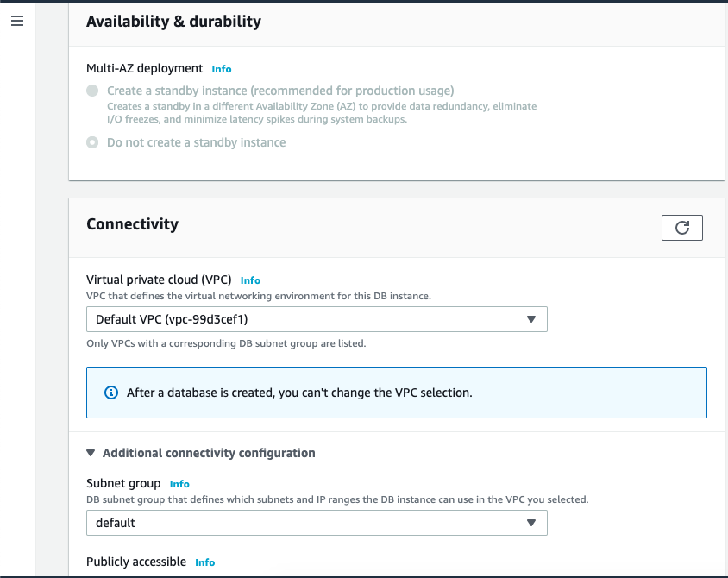Click the Default VPC (vpc-99d3cef1) text
Viewport: 728px width, 578px height.
point(172,319)
